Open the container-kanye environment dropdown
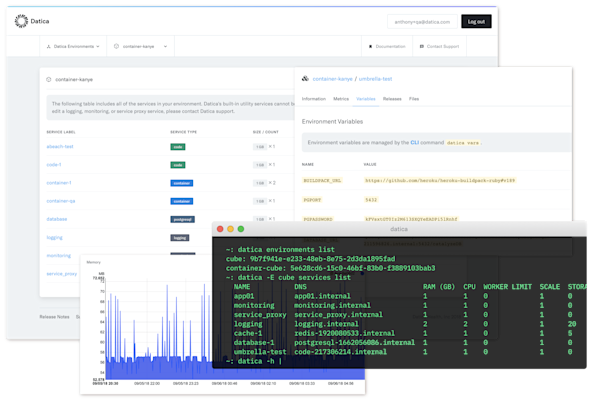The height and width of the screenshot is (409, 600). (140, 46)
